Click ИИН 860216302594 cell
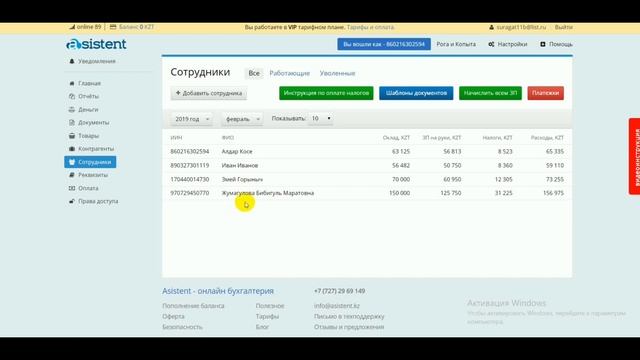The width and height of the screenshot is (640, 360). pos(190,151)
